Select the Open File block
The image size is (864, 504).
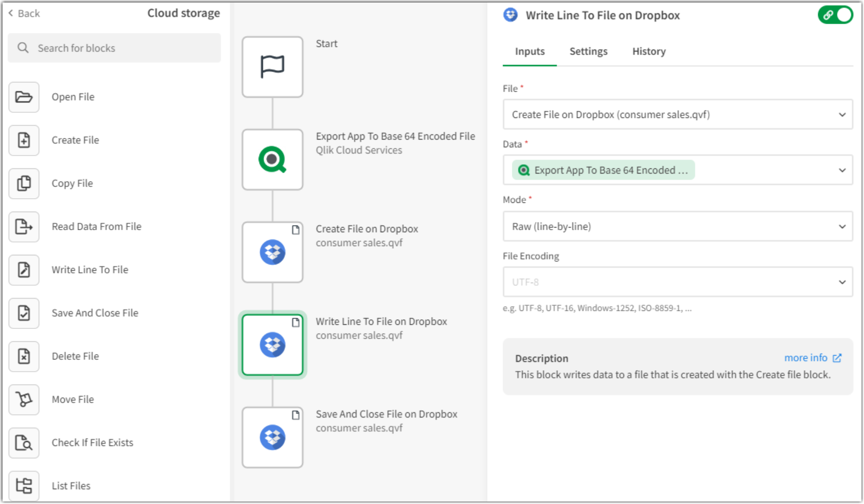click(x=73, y=97)
